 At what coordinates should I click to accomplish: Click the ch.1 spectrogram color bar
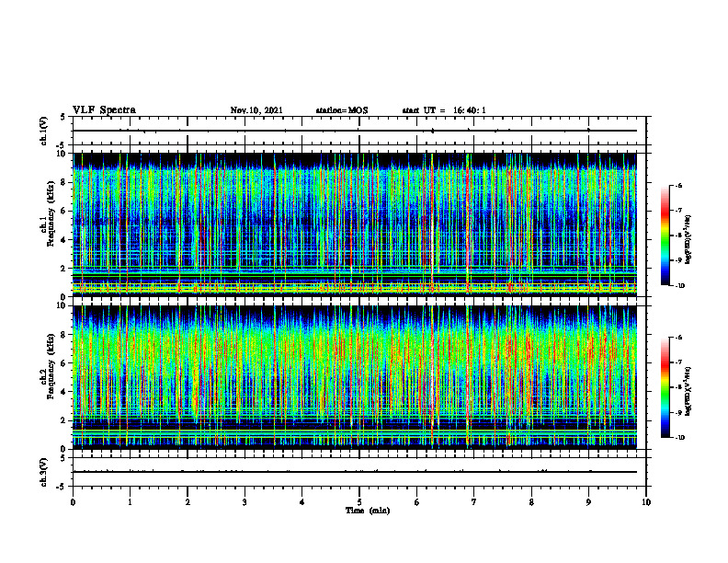(665, 236)
